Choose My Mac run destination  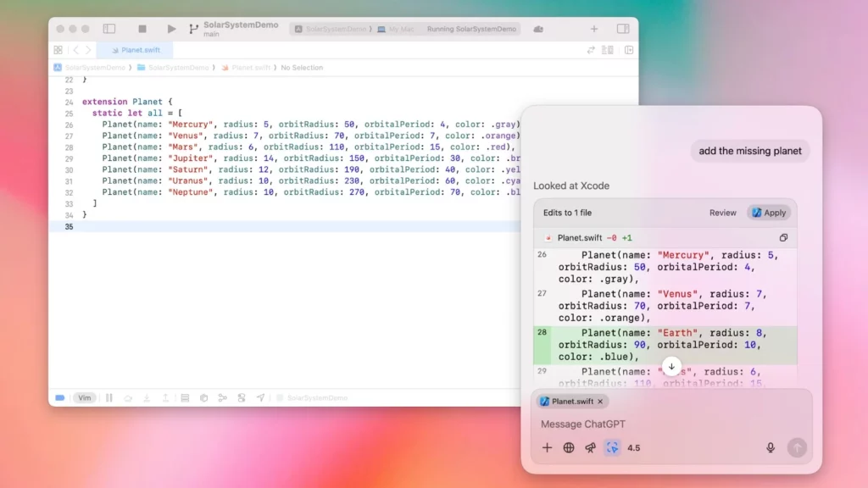click(x=396, y=29)
